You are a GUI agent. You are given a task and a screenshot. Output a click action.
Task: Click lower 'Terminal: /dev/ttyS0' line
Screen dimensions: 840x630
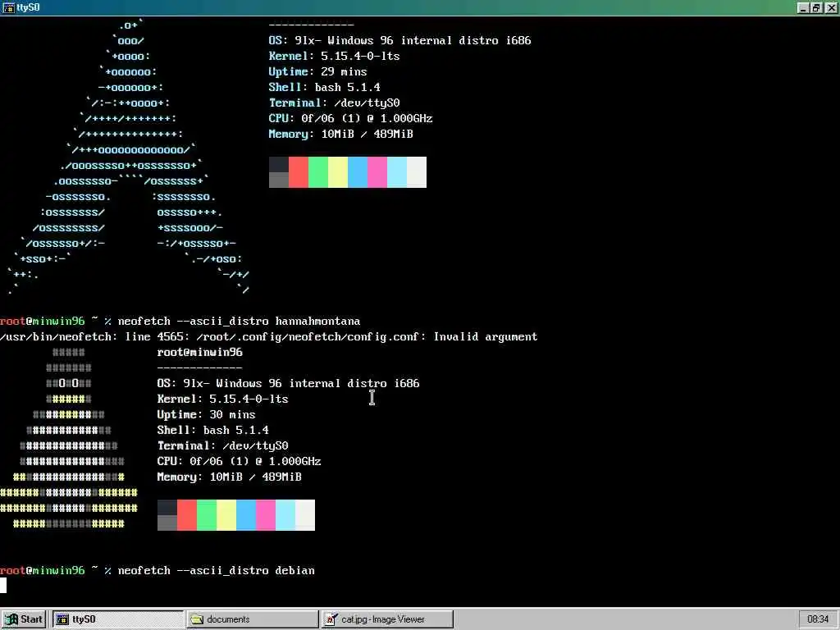point(223,445)
